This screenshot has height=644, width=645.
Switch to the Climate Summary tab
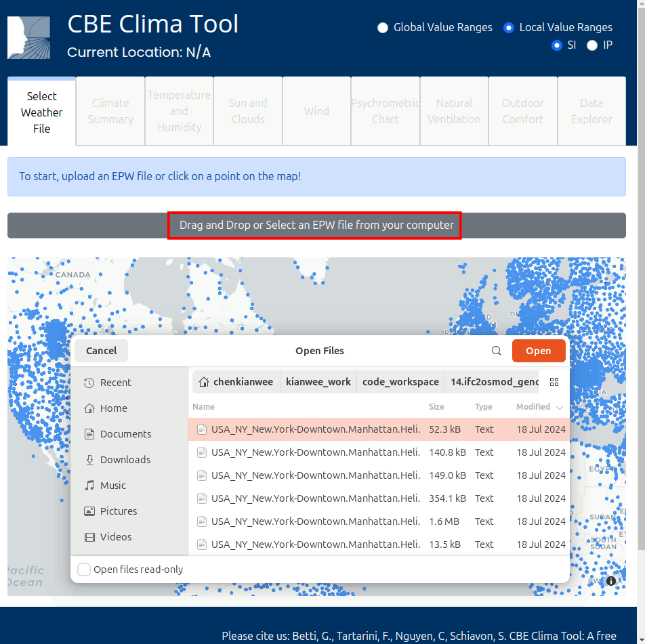point(110,111)
